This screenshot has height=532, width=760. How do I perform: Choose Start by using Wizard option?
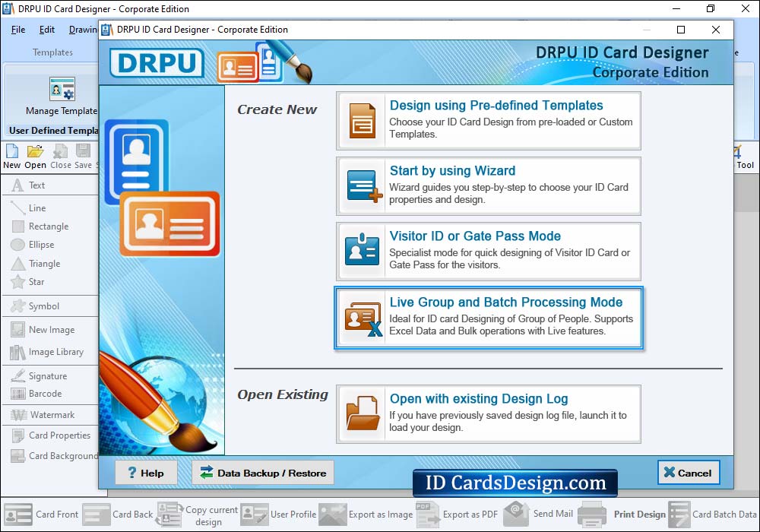click(489, 186)
